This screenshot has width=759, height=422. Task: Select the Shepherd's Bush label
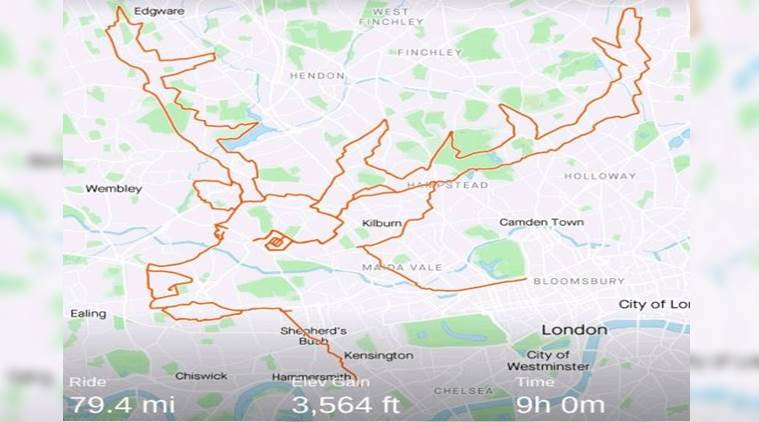coord(313,336)
